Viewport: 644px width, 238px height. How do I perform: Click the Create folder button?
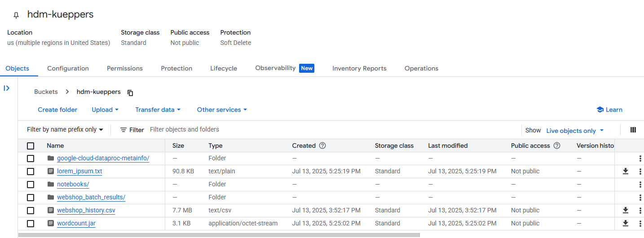click(57, 110)
